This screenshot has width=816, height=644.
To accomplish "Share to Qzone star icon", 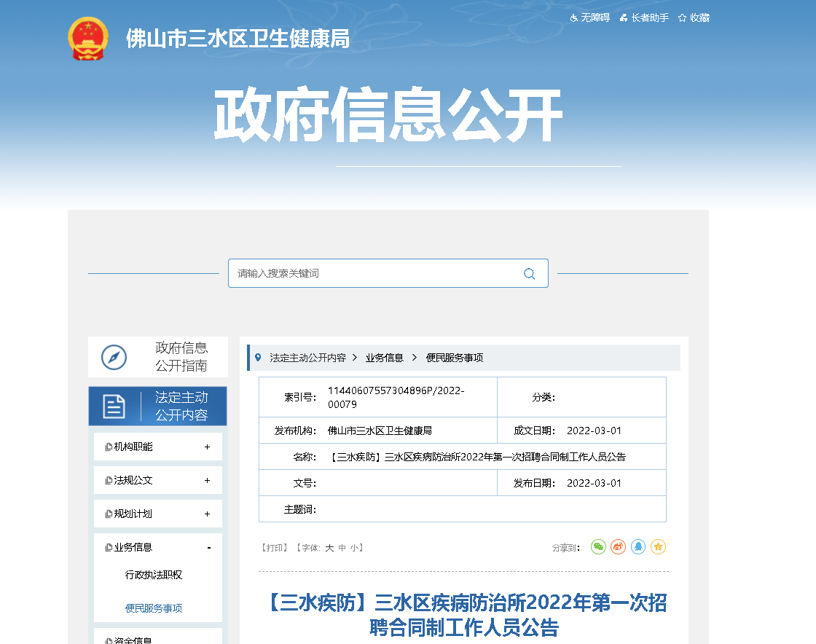I will tap(659, 546).
